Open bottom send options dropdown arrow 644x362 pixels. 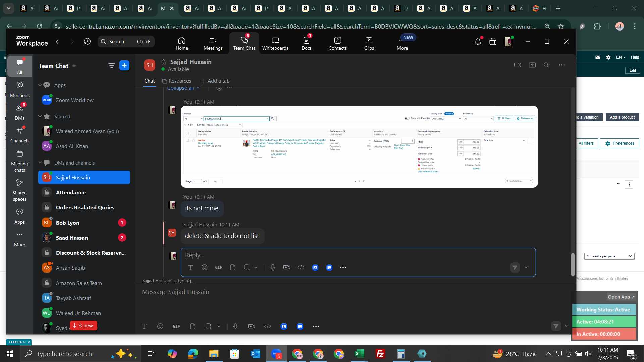566,326
